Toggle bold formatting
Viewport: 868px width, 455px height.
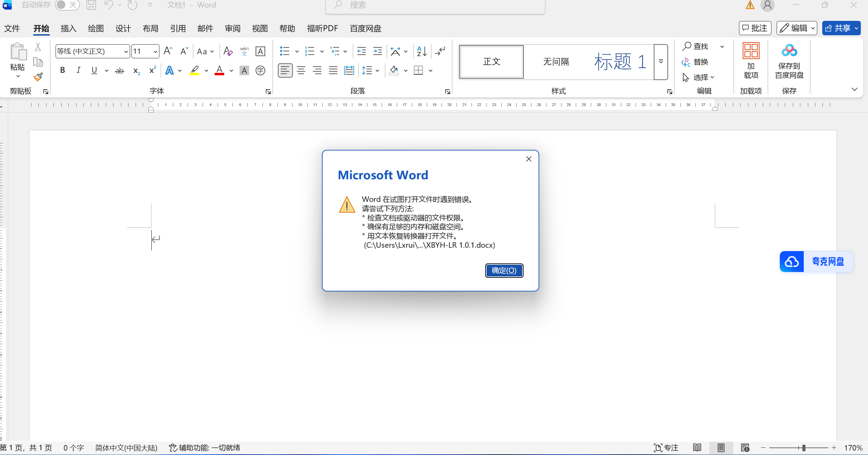pos(63,70)
